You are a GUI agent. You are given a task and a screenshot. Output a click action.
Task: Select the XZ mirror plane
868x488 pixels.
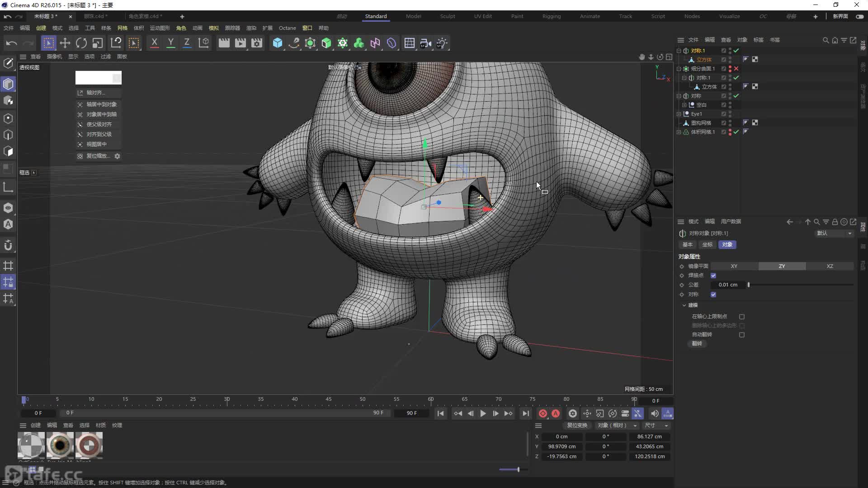pyautogui.click(x=830, y=266)
